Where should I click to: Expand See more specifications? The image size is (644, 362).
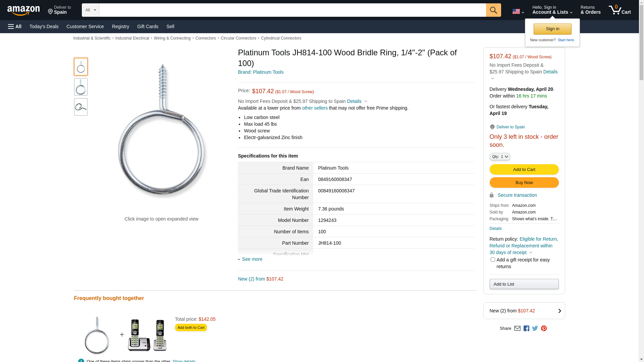tap(252, 259)
